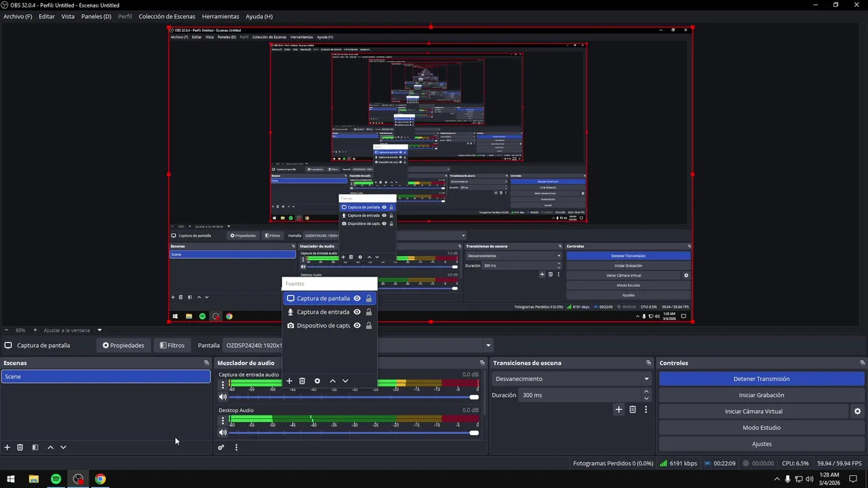Open the Paneles (D) menu

pos(96,16)
